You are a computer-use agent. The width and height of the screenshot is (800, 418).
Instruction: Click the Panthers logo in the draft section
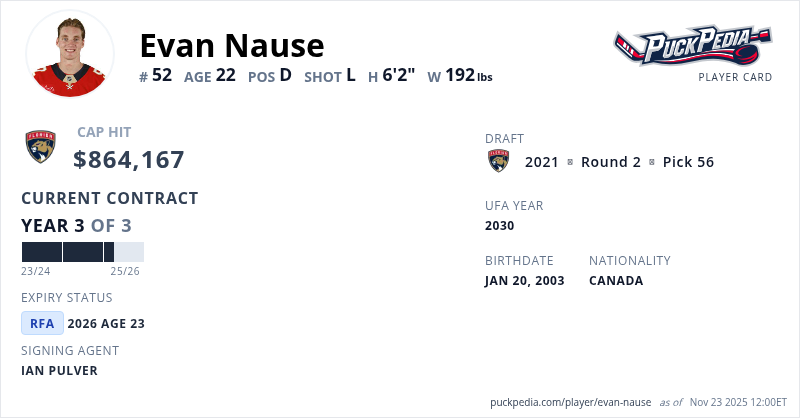click(498, 161)
